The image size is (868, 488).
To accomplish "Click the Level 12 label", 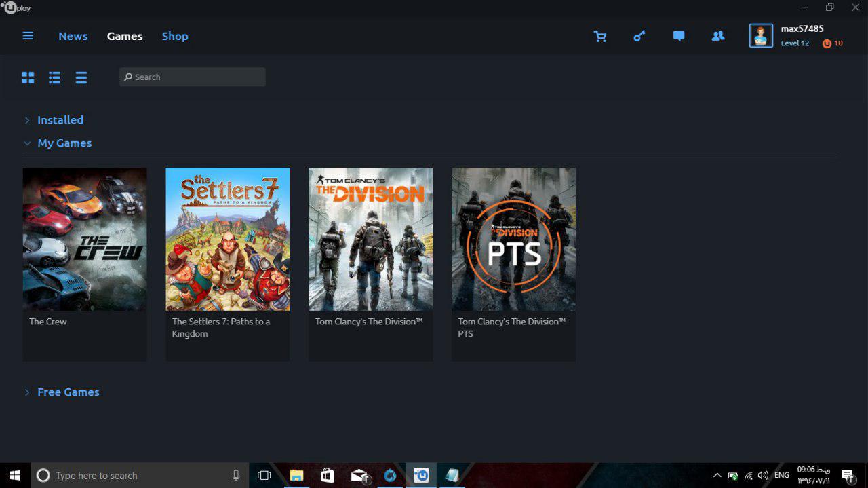I will (795, 43).
